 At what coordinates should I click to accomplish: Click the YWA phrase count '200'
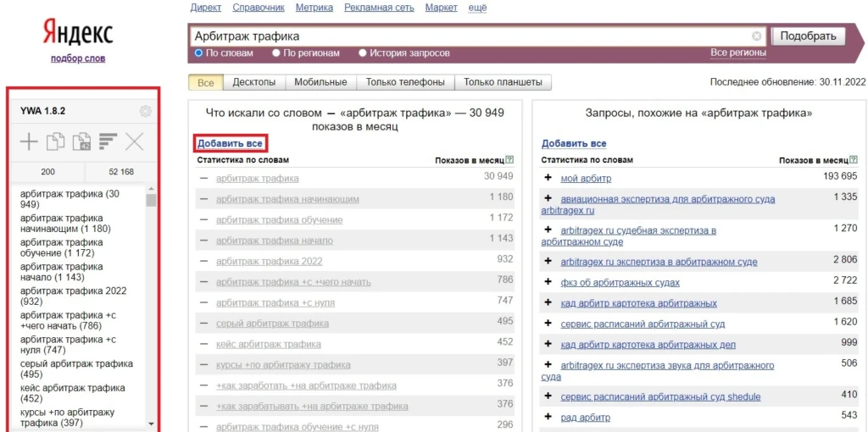pyautogui.click(x=48, y=171)
